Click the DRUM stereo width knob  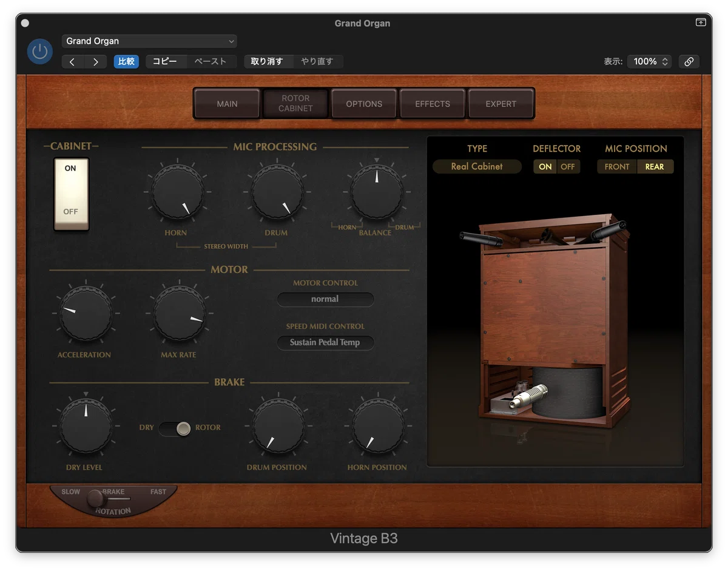(277, 193)
